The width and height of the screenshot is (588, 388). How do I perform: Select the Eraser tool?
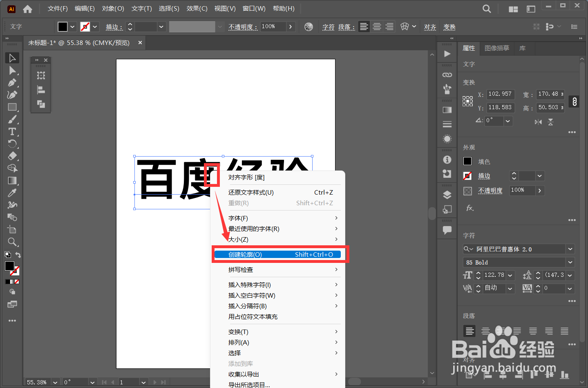pyautogui.click(x=12, y=156)
